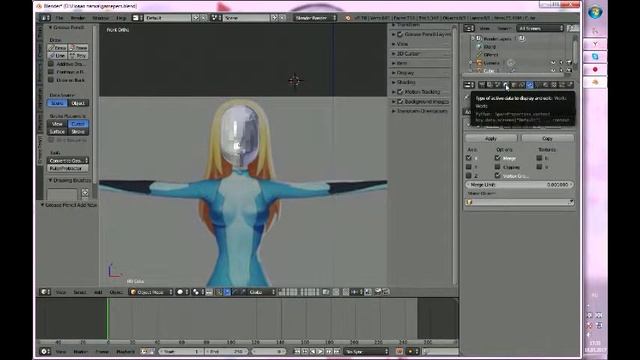Open the World properties tab icon
The width and height of the screenshot is (640, 360).
click(x=506, y=84)
